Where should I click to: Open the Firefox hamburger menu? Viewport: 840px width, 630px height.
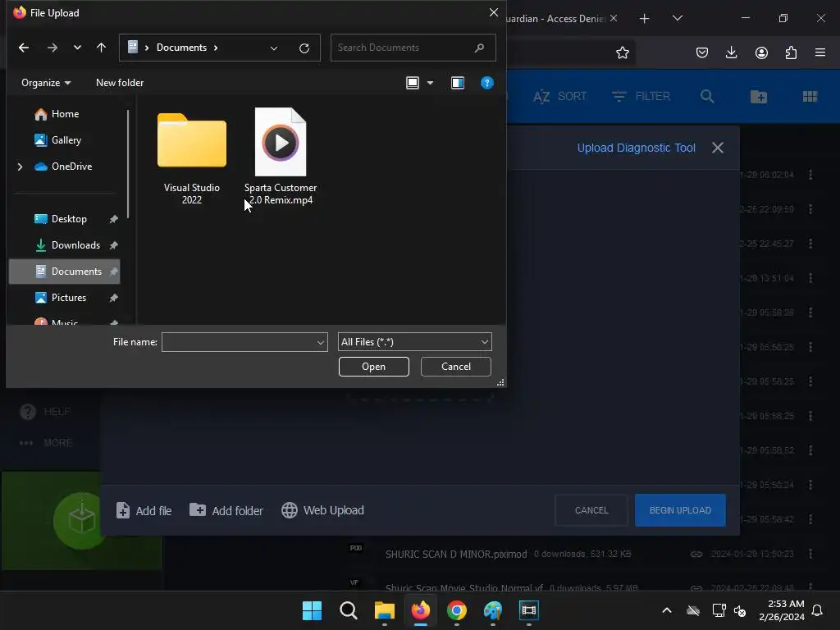pos(820,52)
